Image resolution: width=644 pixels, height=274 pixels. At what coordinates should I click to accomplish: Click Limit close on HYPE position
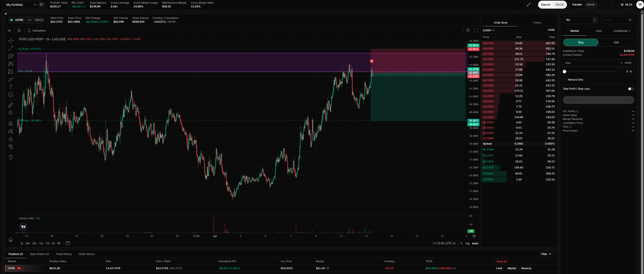coord(499,268)
